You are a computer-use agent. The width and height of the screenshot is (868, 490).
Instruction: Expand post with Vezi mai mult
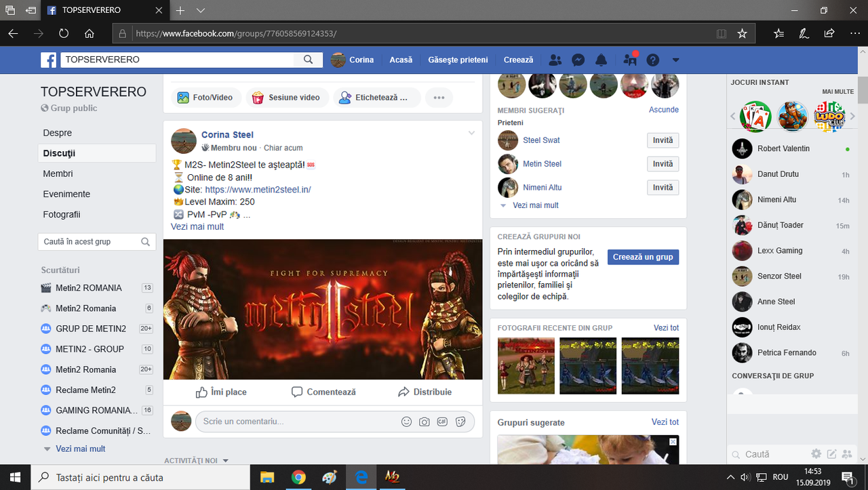[x=197, y=226]
